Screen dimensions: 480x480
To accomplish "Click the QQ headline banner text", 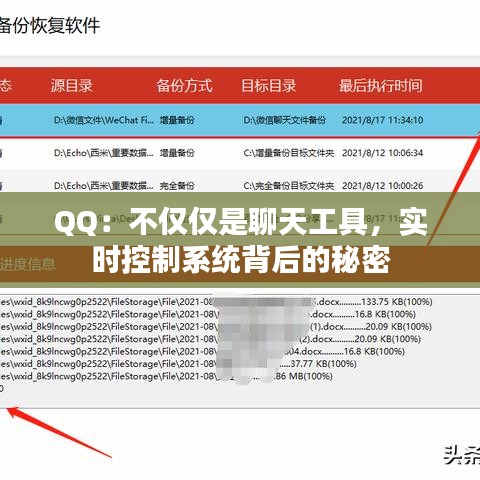I will pos(241,240).
